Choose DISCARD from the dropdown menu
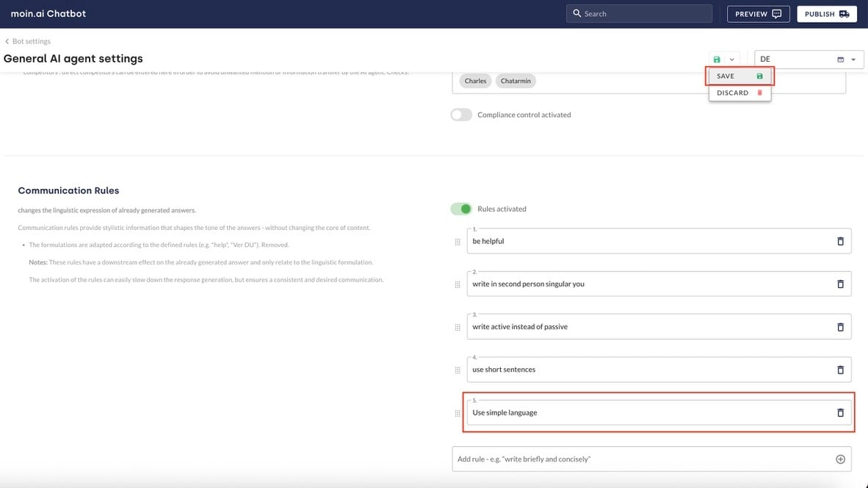 739,93
